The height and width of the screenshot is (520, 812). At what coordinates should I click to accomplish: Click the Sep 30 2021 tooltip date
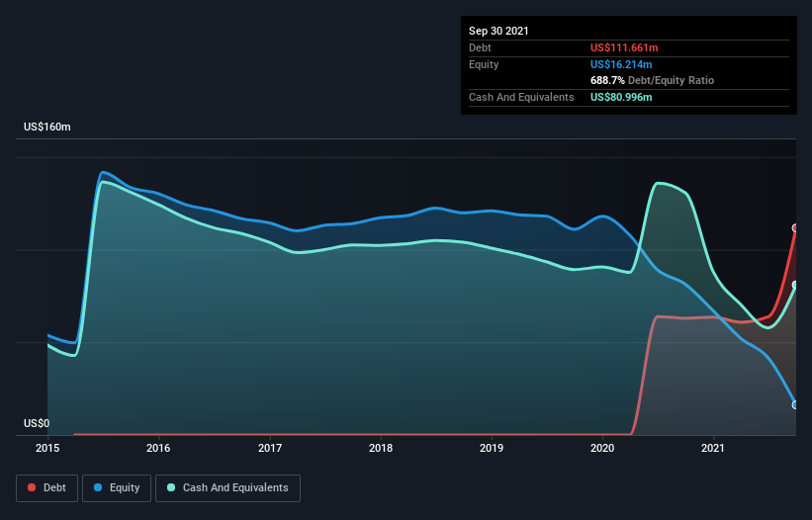[x=498, y=31]
